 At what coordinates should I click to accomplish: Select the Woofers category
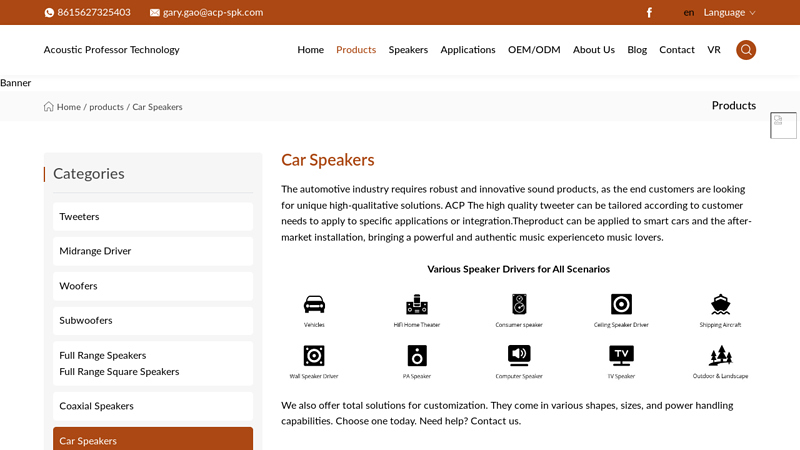coord(153,286)
